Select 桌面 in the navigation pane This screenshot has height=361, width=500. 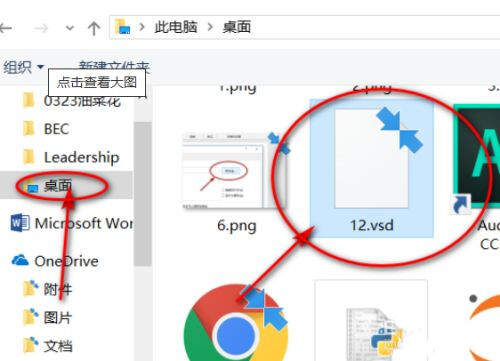[x=58, y=185]
